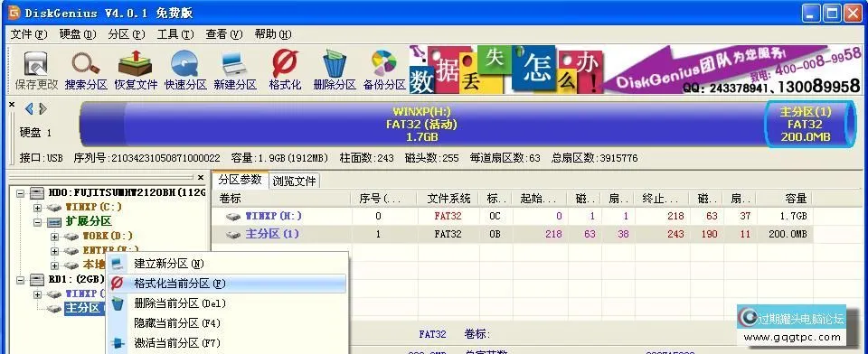
Task: Click the blue icon beside 激活当前分区
Action: coord(118,343)
